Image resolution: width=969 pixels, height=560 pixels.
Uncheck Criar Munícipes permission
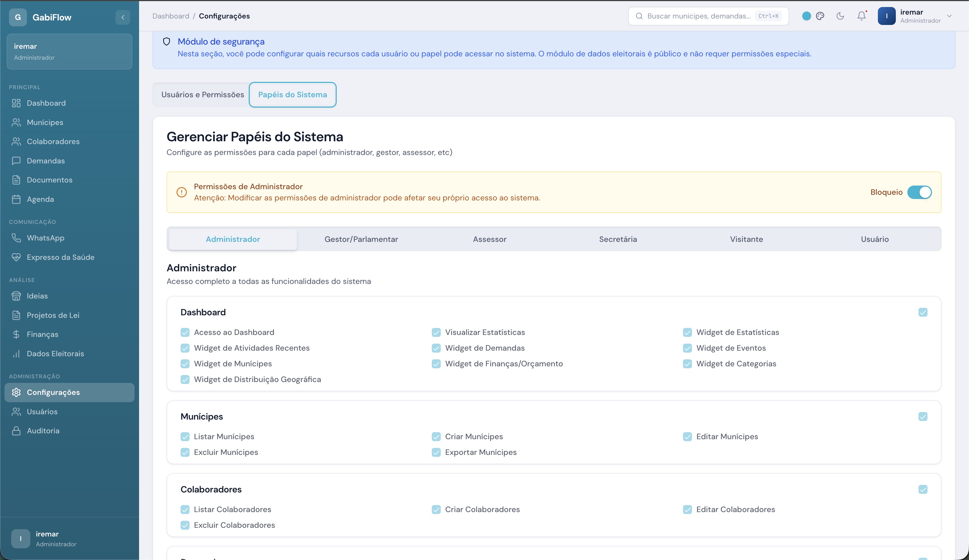pyautogui.click(x=436, y=437)
